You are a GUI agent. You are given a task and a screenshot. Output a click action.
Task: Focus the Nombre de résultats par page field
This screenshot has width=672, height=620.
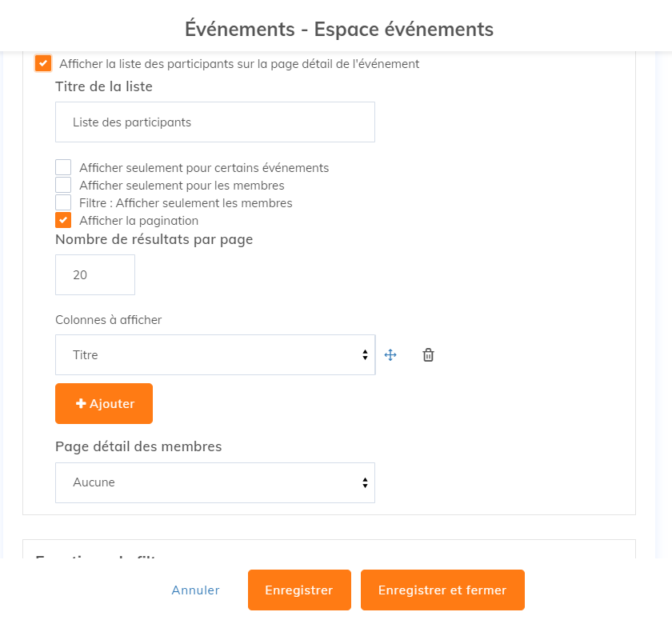coord(95,274)
